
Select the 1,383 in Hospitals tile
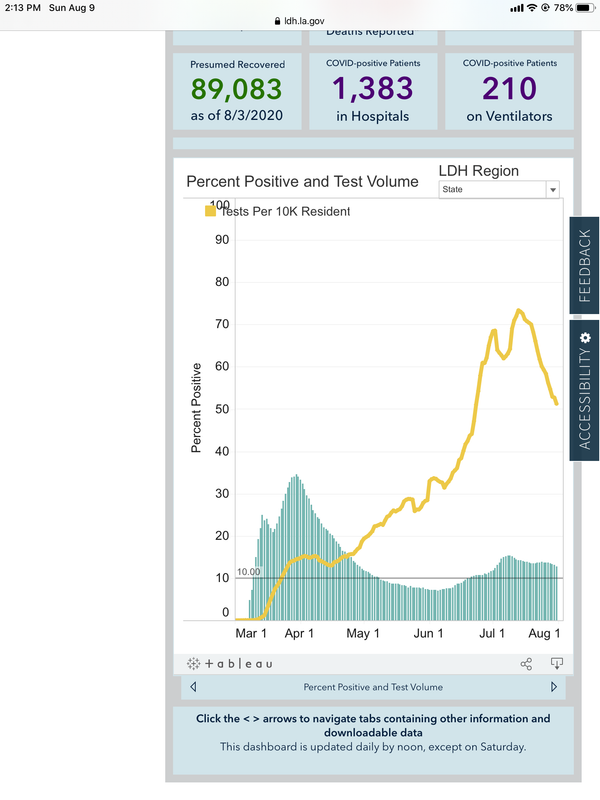373,91
